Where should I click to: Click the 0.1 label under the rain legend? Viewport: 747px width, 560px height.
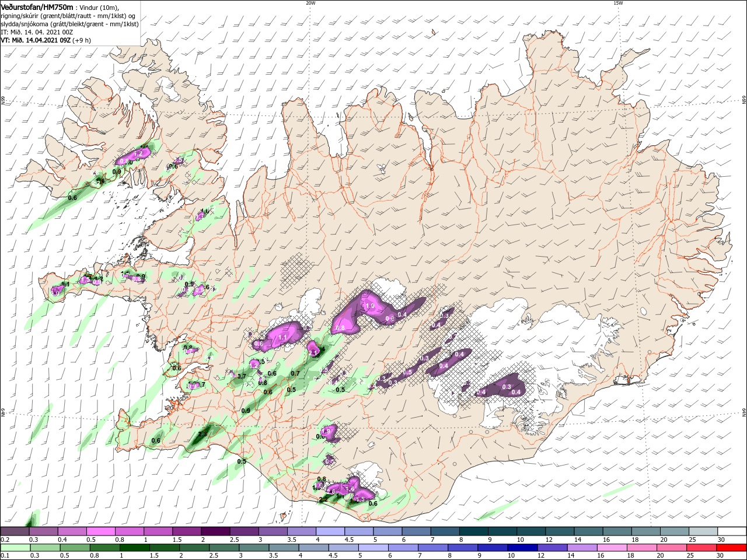click(5, 556)
